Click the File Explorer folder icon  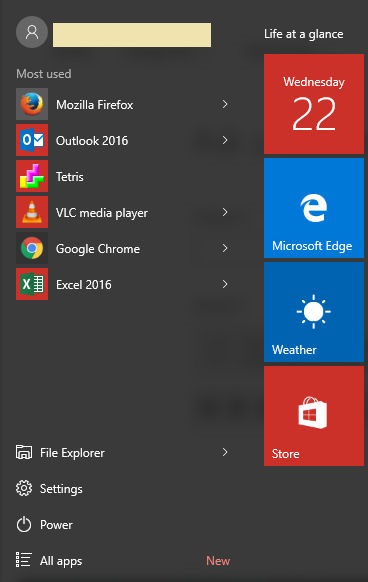click(x=24, y=452)
